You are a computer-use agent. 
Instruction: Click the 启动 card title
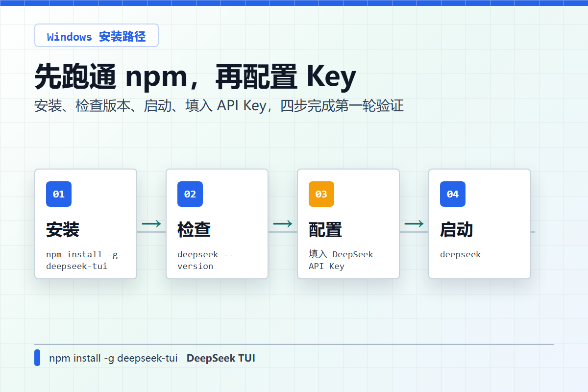point(457,229)
